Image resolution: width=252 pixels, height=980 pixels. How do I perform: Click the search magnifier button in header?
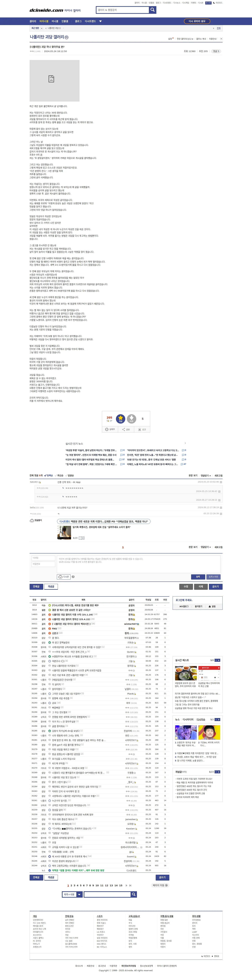coord(153,10)
